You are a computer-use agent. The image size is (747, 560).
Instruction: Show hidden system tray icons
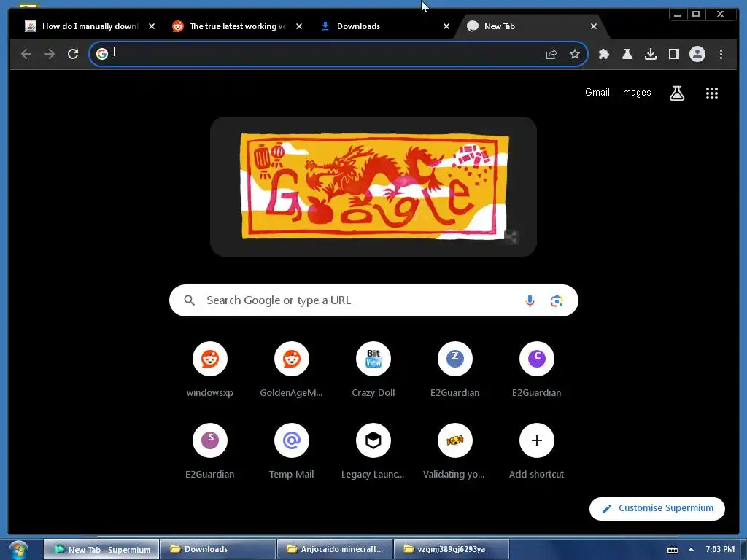click(x=691, y=550)
